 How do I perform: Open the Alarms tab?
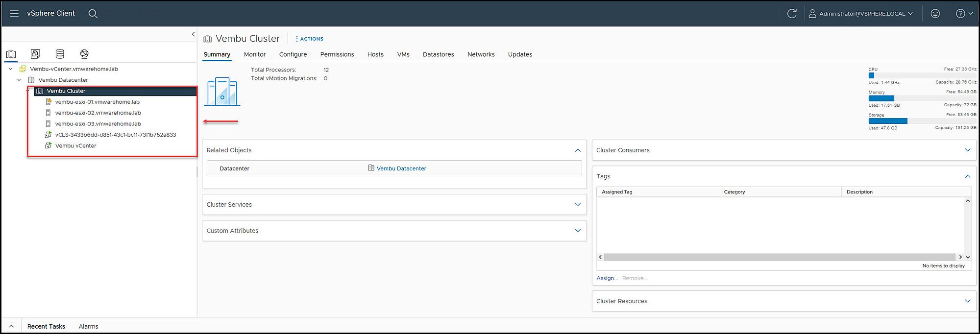tap(88, 327)
